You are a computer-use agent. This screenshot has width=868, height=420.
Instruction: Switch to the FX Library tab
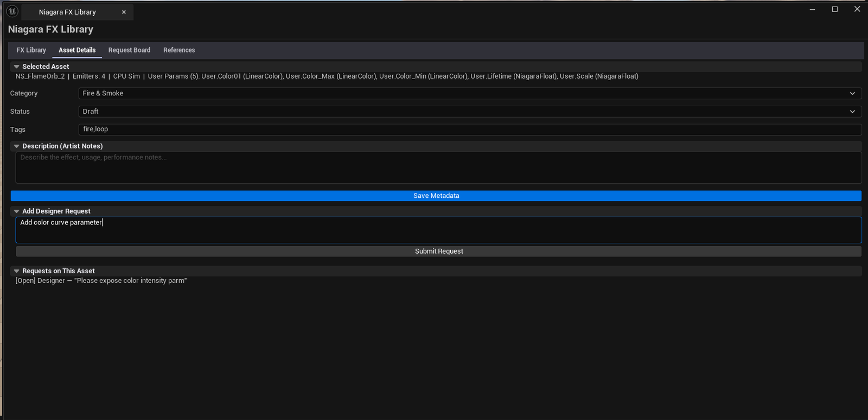click(31, 50)
